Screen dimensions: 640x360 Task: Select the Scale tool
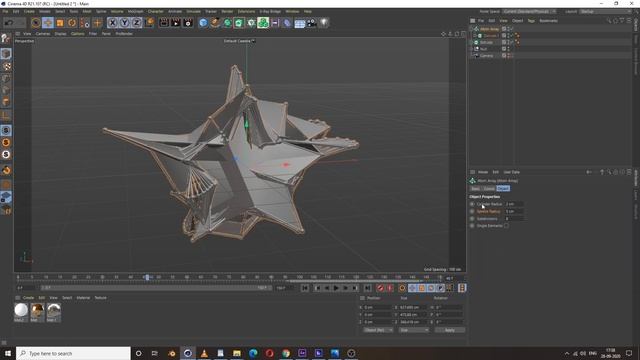click(60, 23)
